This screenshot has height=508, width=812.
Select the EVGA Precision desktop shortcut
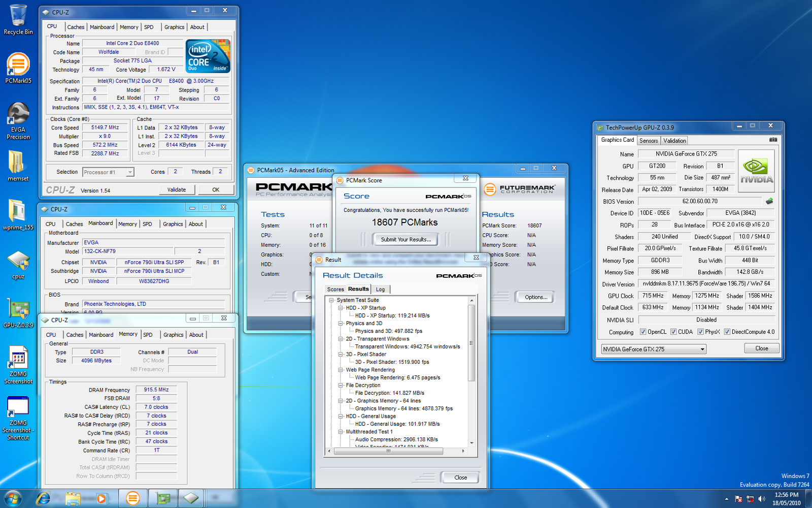(x=18, y=121)
